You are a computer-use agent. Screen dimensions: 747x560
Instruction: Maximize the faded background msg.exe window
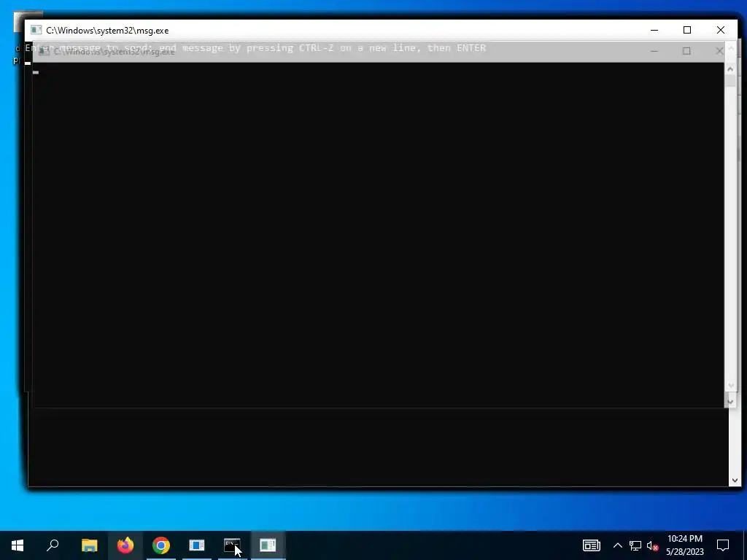[686, 51]
